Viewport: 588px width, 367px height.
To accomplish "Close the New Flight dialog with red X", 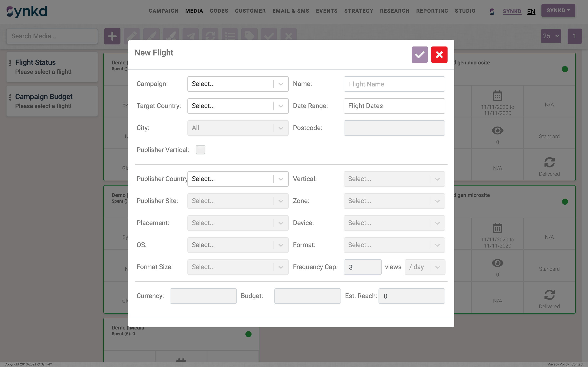I will pos(439,55).
